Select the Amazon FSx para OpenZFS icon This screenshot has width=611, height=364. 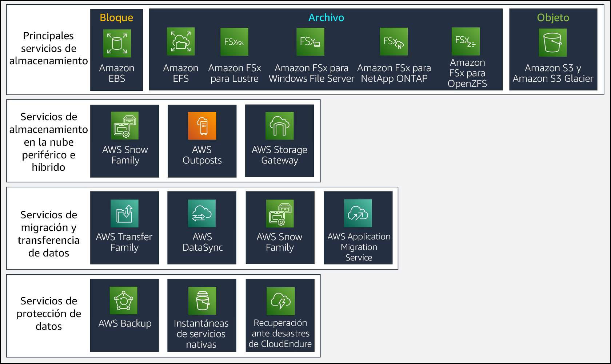[x=466, y=41]
